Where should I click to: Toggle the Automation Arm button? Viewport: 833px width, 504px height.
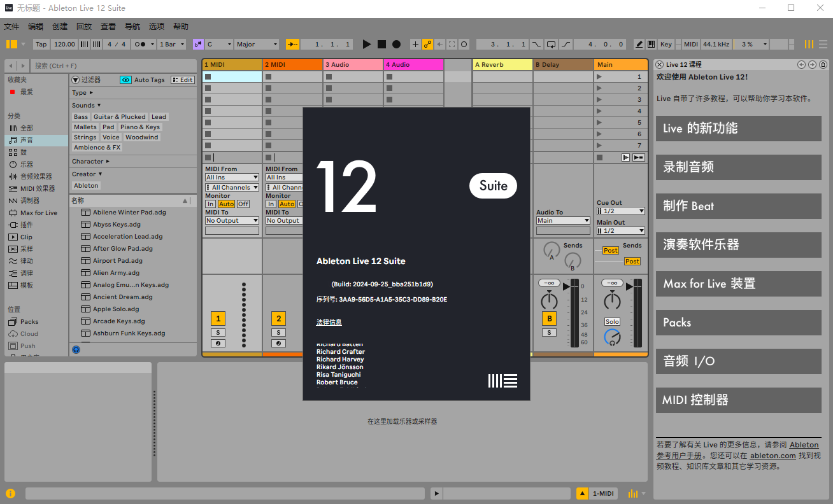click(x=427, y=45)
